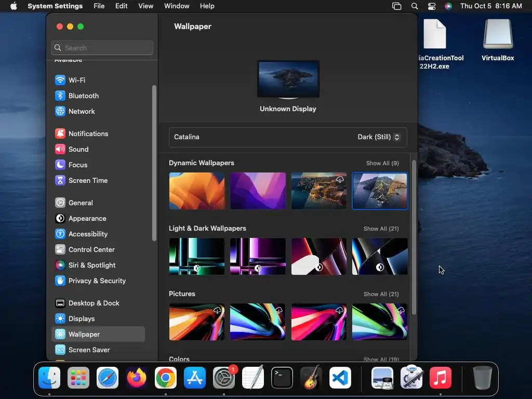The width and height of the screenshot is (532, 399).
Task: Open Terminal from the Dock
Action: (282, 378)
